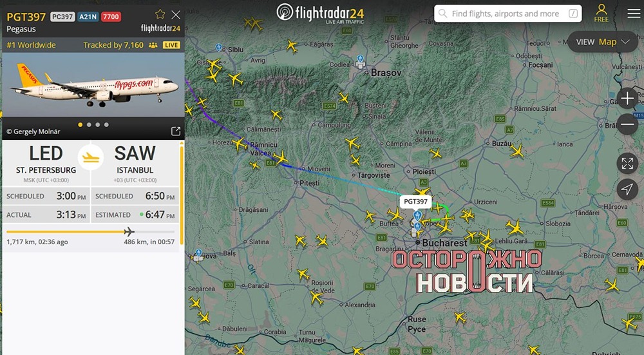The height and width of the screenshot is (355, 644).
Task: Click the Pegasus aircraft photo thumbnail
Action: coord(93,84)
